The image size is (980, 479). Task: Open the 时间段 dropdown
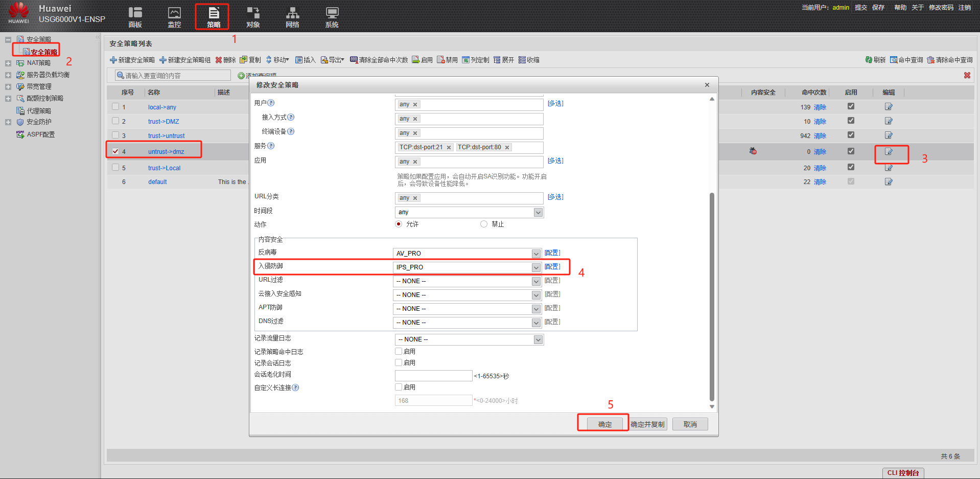click(x=538, y=212)
